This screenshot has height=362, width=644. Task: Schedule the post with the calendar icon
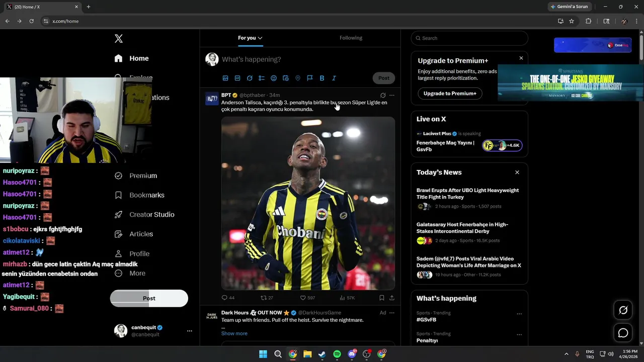286,78
